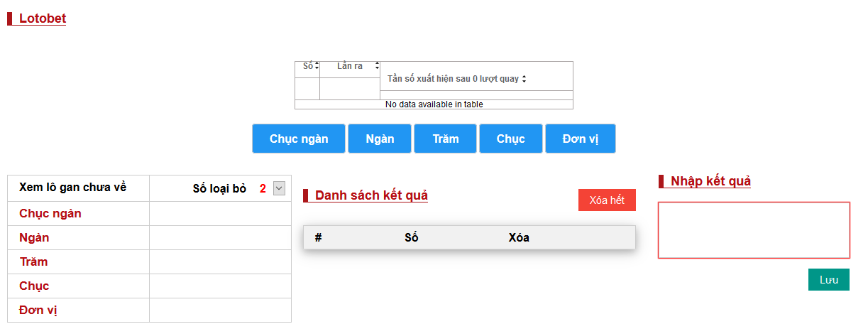Open the Số loại bỏ dropdown

(x=279, y=188)
